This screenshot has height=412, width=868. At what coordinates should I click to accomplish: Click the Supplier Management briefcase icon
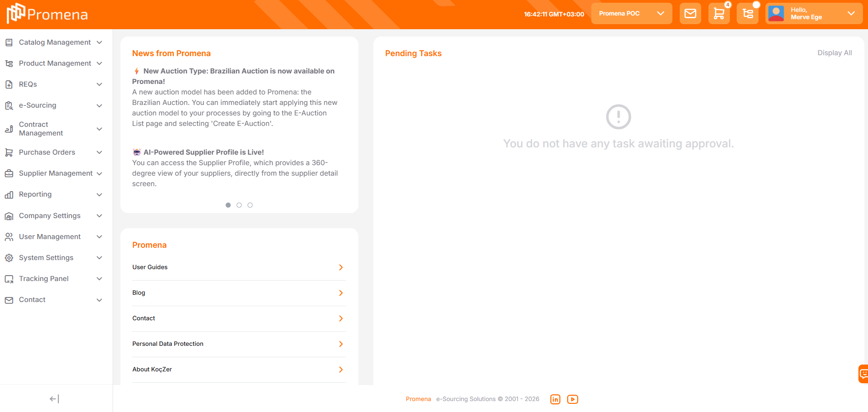pos(9,173)
